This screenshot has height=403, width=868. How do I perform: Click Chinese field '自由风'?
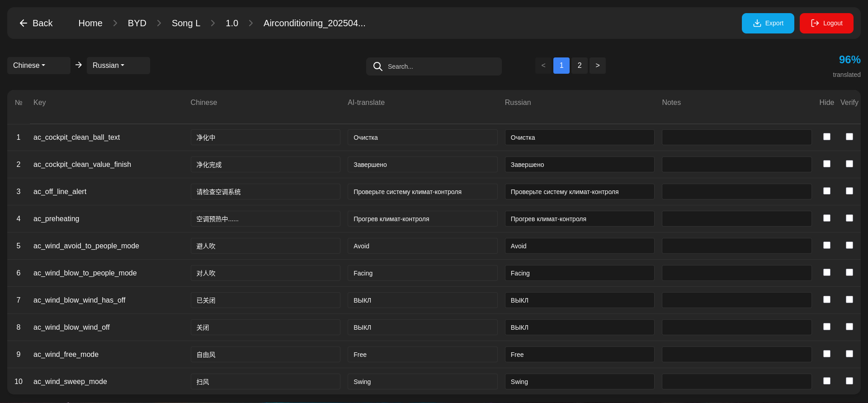265,355
